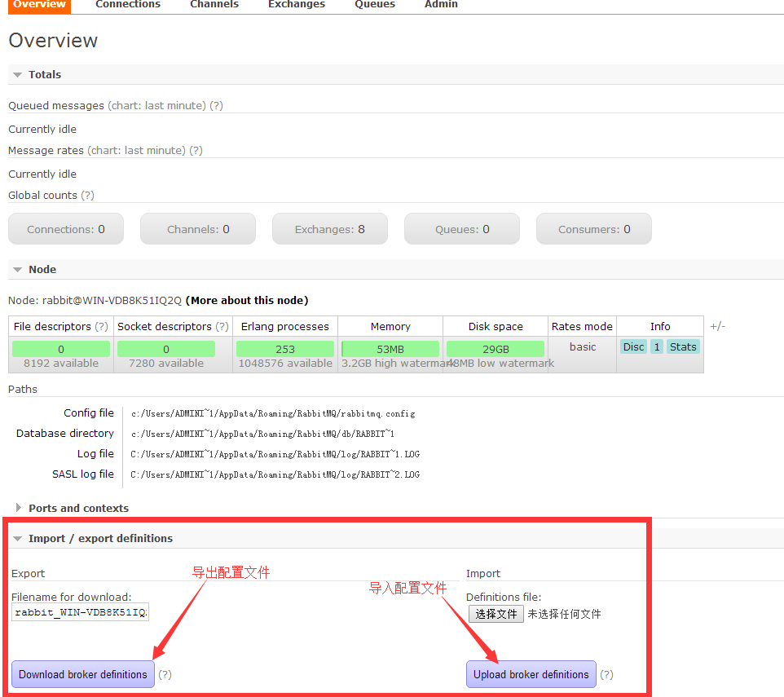
Task: Click Upload broker definitions button
Action: [531, 674]
